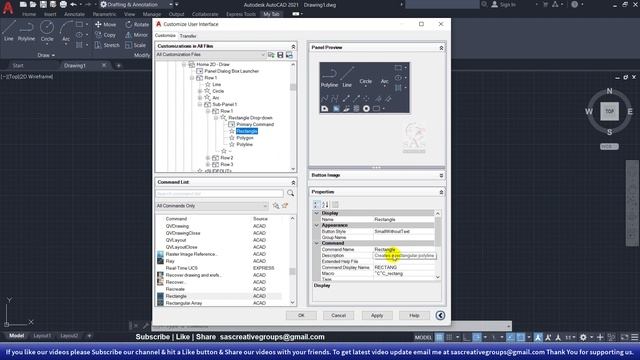Click the Help button in the dialog
Image resolution: width=640 pixels, height=360 pixels.
click(414, 316)
